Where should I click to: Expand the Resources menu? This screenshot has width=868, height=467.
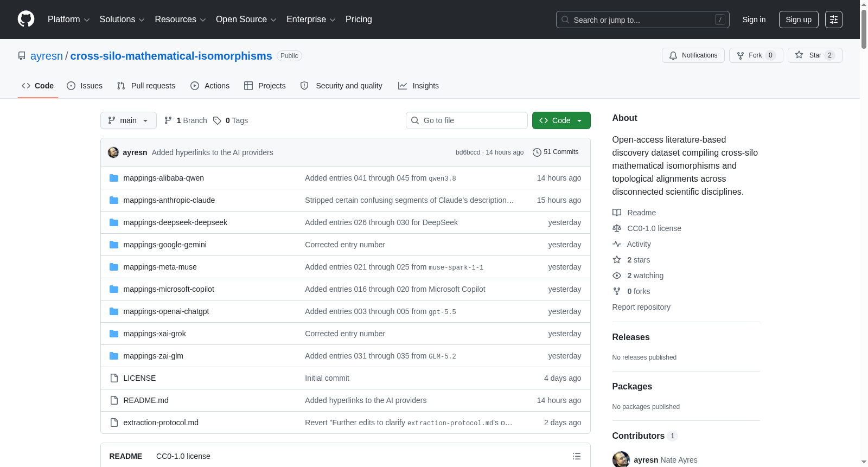tap(180, 20)
